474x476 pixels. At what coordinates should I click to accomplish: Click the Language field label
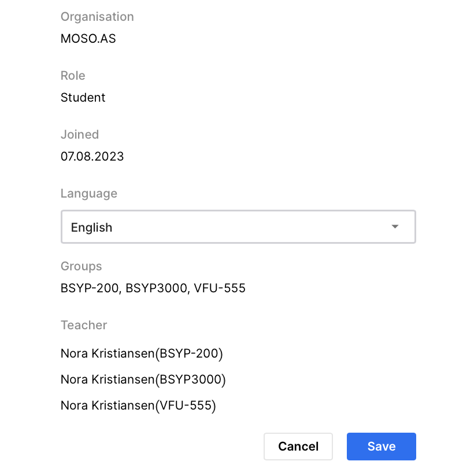[89, 194]
